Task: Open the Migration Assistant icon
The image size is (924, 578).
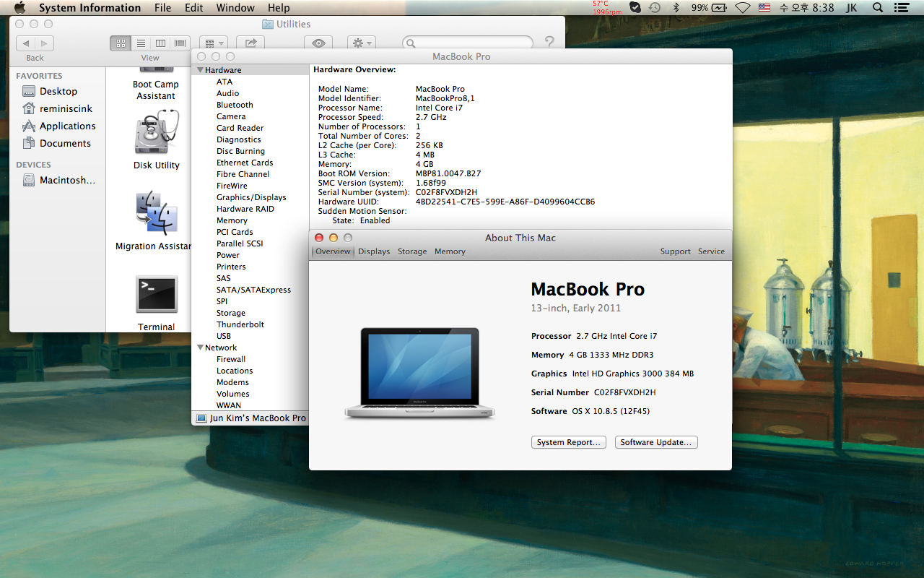Action: 156,213
